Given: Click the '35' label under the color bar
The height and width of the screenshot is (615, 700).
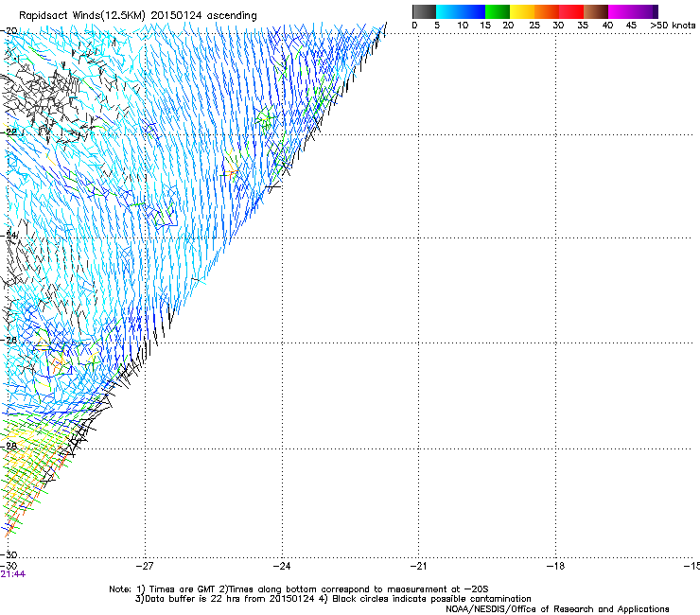Looking at the screenshot, I should click(x=583, y=26).
